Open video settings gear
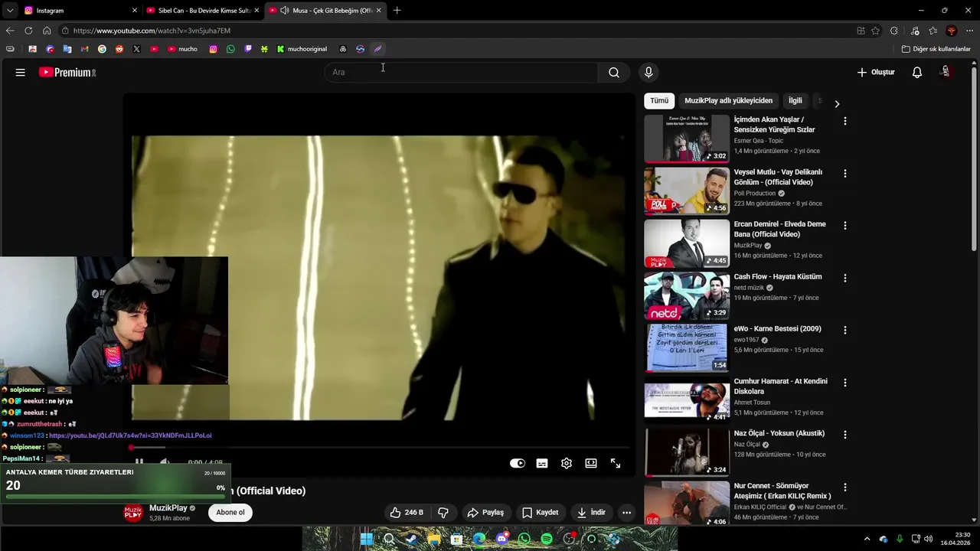980x551 pixels. (x=567, y=463)
